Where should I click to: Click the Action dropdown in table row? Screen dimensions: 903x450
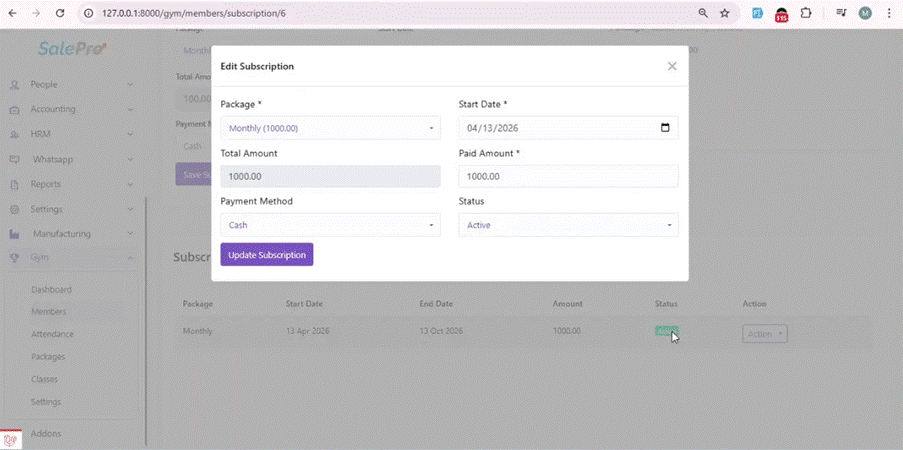point(764,334)
